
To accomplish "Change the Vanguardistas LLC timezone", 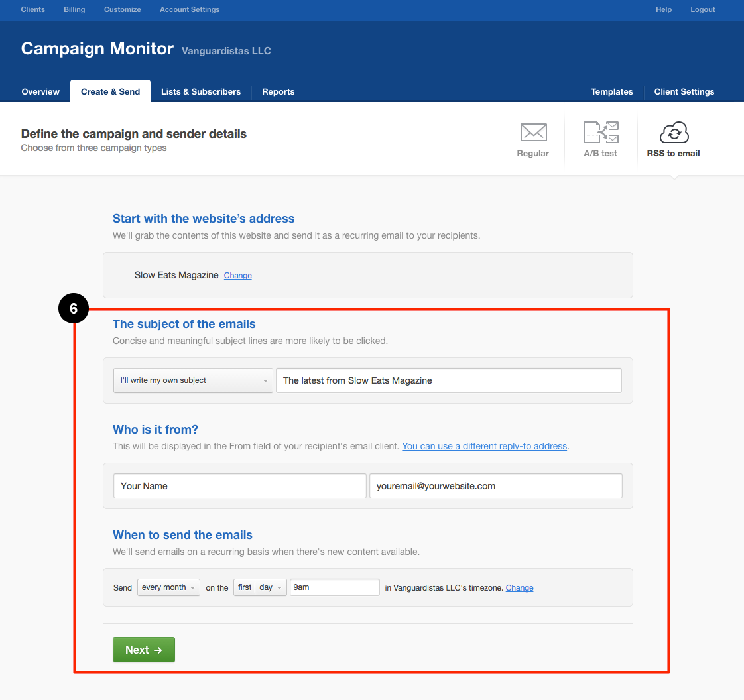I will coord(520,587).
